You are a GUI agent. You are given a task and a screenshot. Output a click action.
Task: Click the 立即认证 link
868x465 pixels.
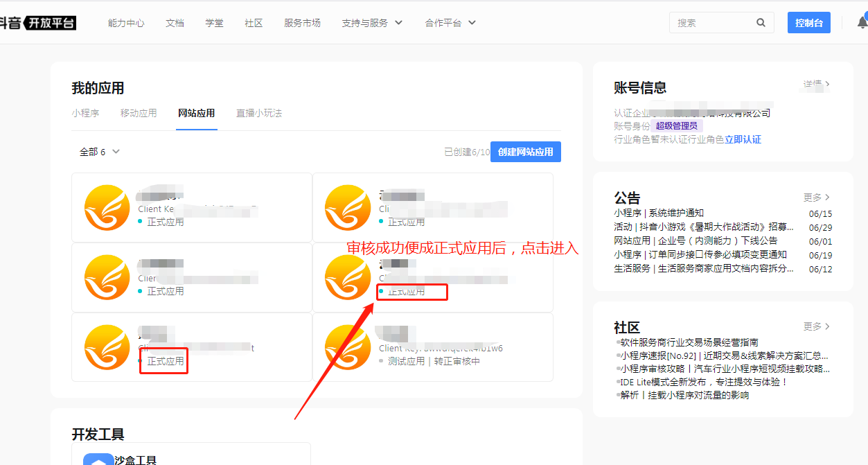coord(743,139)
